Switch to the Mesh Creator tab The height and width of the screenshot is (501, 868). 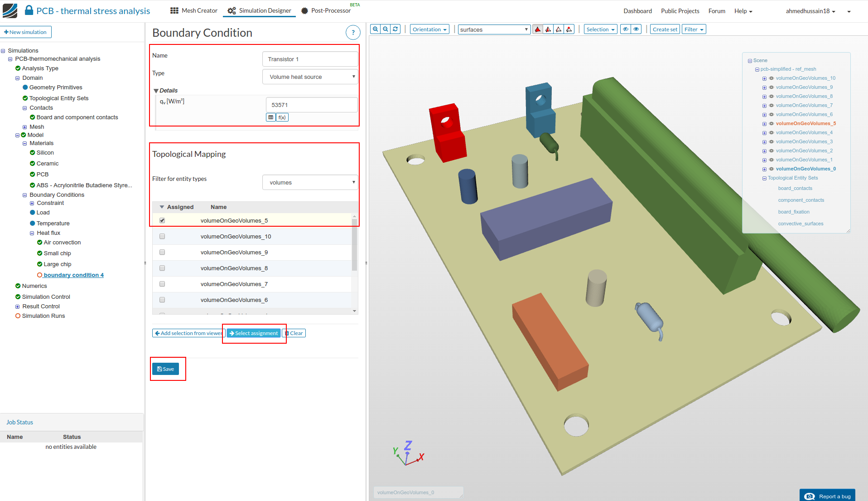[x=194, y=11]
